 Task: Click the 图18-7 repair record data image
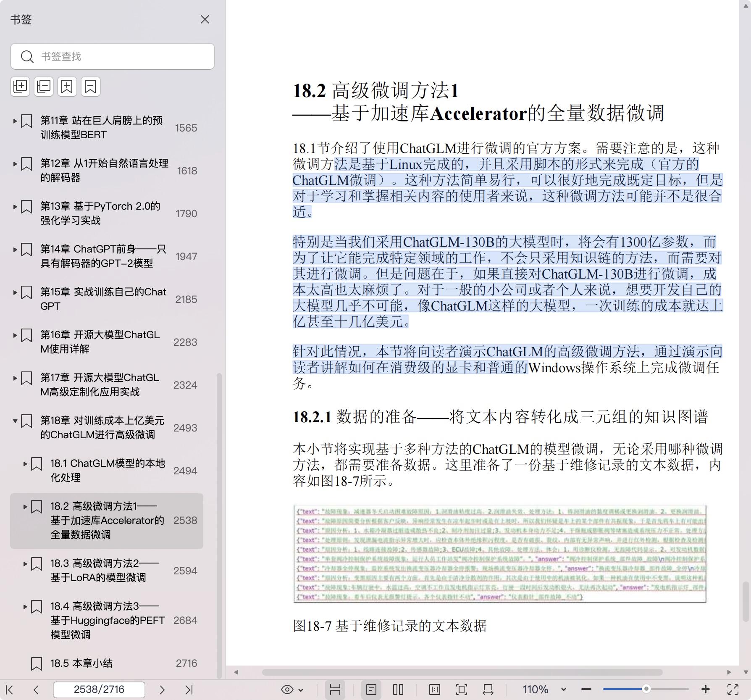coord(500,554)
